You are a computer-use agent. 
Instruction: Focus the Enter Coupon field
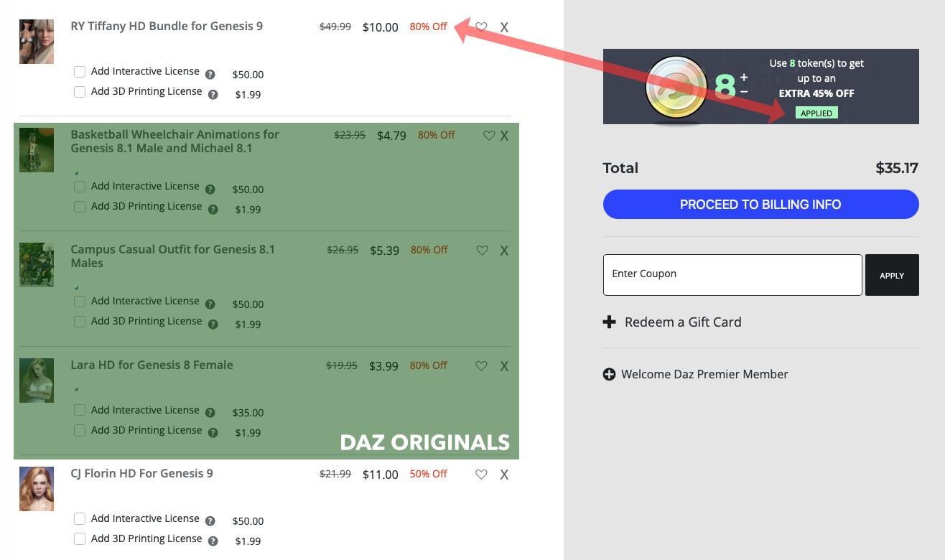click(732, 274)
